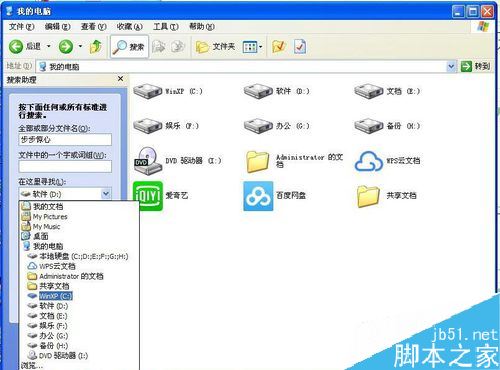Go up one folder level

point(96,46)
